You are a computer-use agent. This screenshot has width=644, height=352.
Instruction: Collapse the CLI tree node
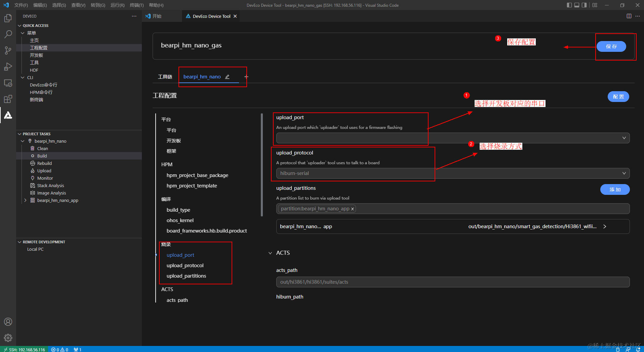pyautogui.click(x=23, y=77)
